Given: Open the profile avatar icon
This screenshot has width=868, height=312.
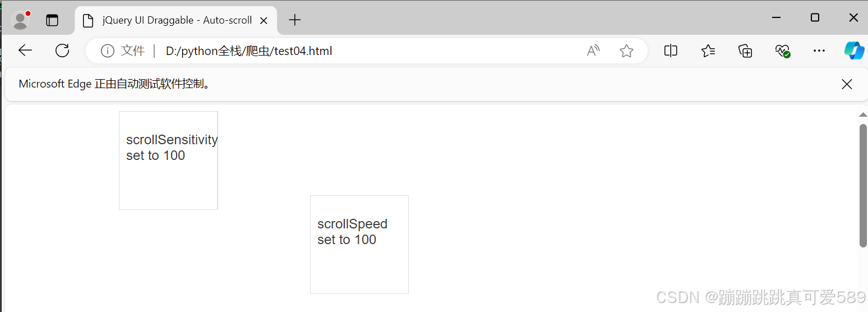Looking at the screenshot, I should tap(21, 20).
